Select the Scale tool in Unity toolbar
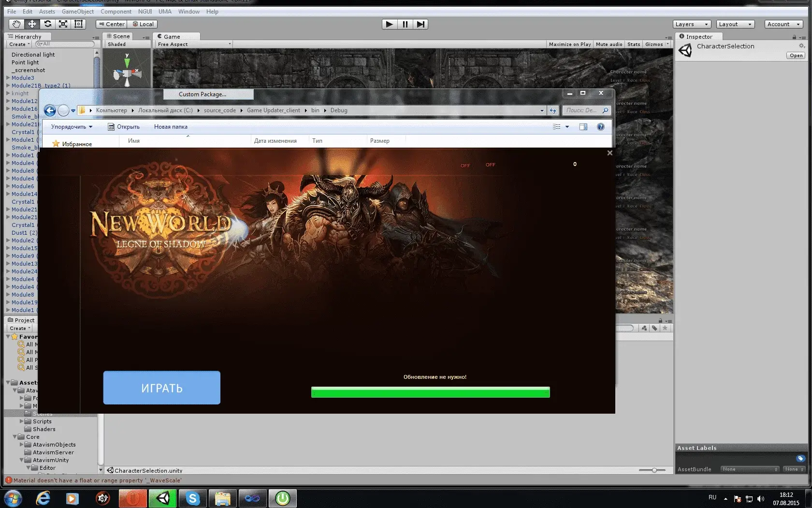The image size is (812, 508). (63, 24)
